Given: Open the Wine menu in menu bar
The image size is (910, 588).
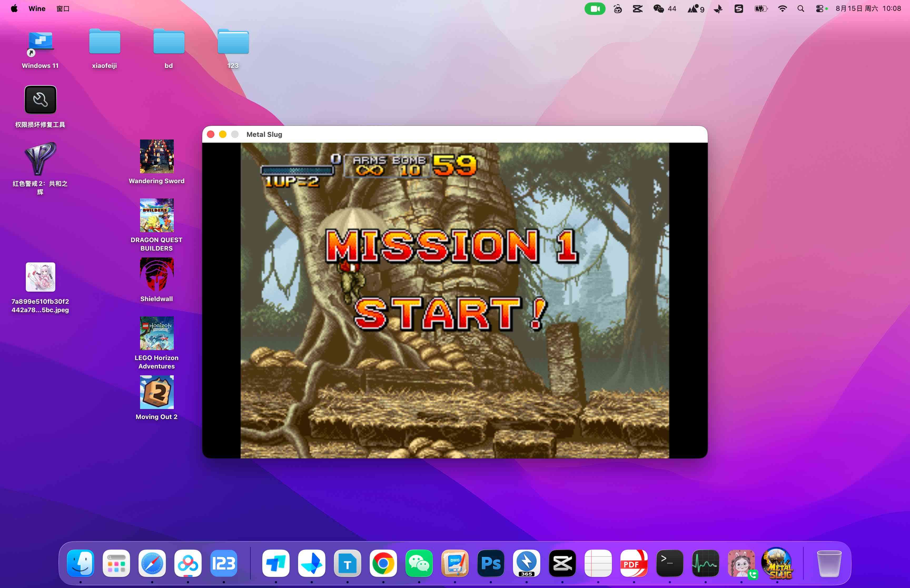Looking at the screenshot, I should 37,8.
